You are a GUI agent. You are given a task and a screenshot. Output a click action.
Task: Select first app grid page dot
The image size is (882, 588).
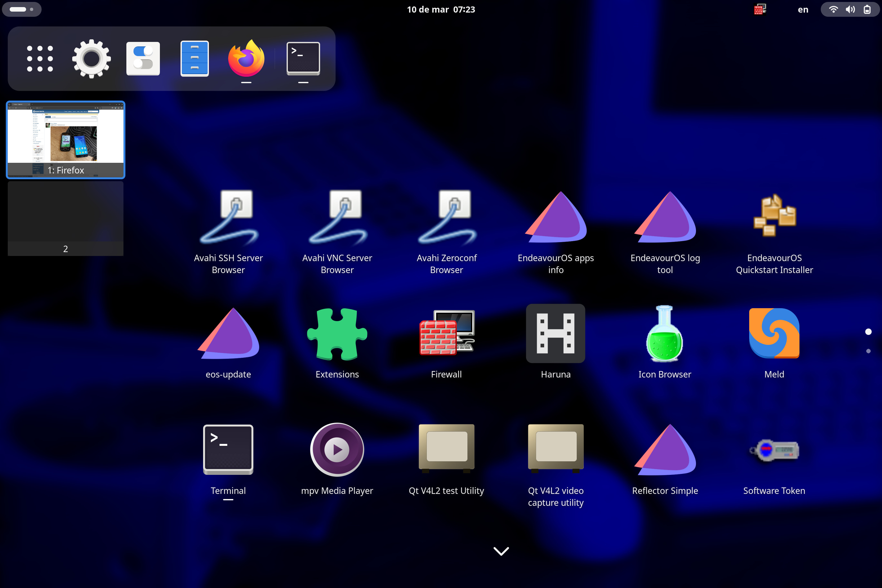868,331
